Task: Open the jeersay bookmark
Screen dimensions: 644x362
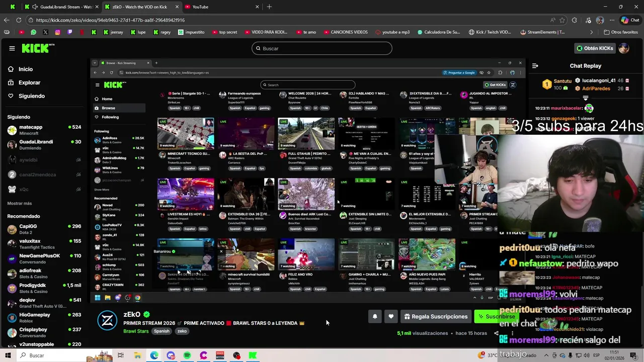Action: pyautogui.click(x=113, y=32)
